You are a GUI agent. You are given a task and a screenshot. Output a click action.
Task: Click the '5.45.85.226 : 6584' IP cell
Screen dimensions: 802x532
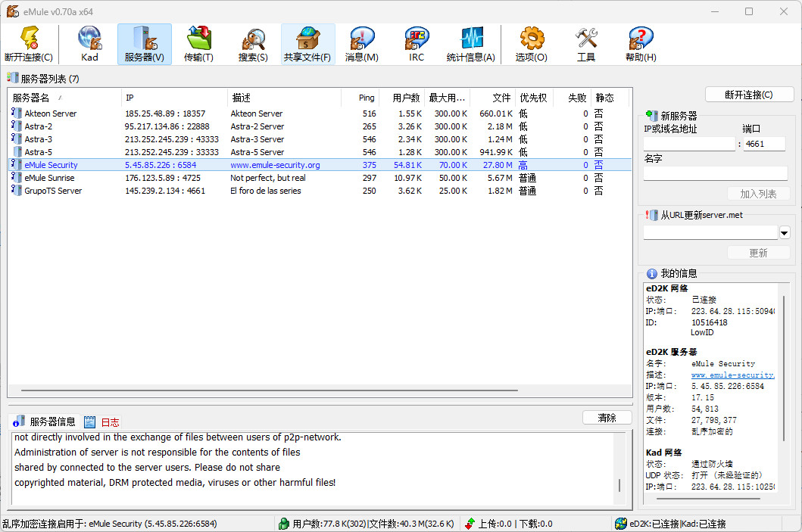[x=161, y=164]
